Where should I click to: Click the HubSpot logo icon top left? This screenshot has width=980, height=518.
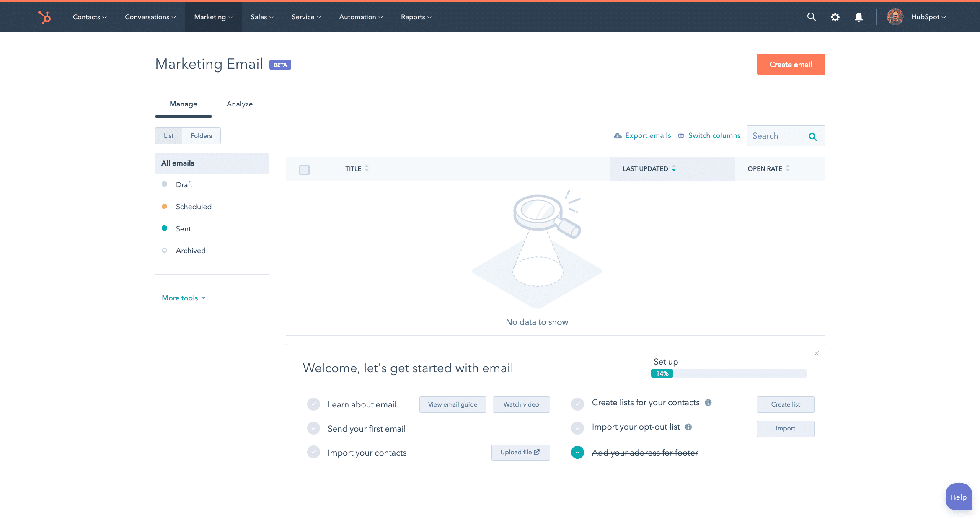[43, 16]
